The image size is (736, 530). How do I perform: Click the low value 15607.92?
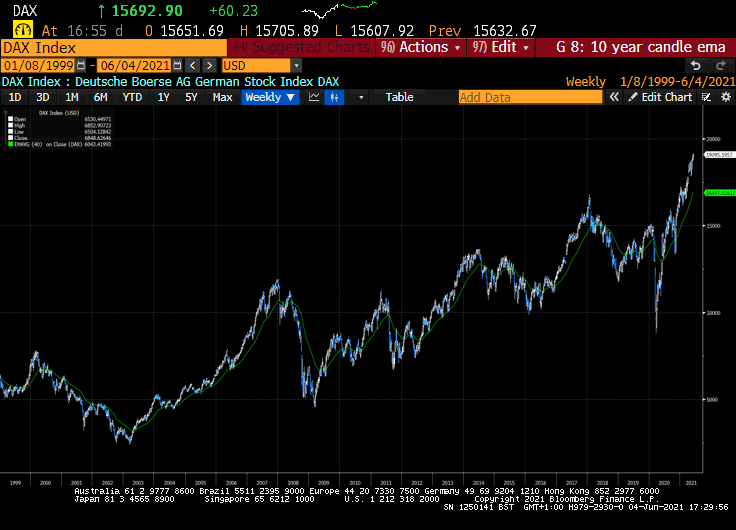tap(382, 31)
